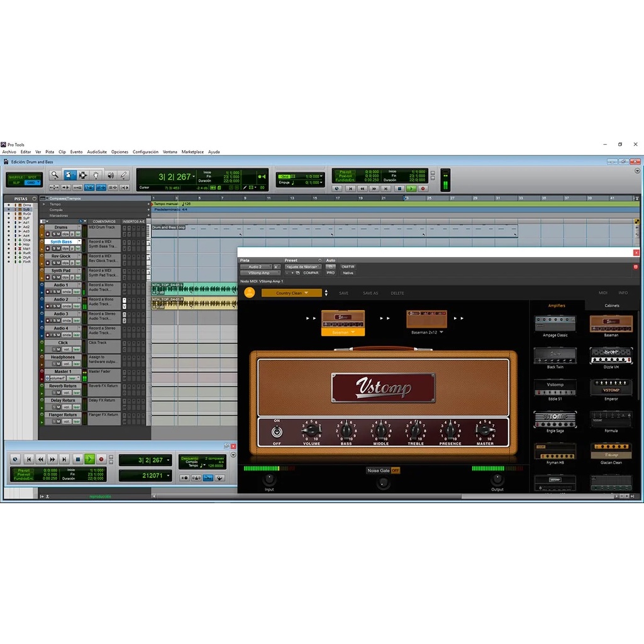Select the Scrubber speaker tool
This screenshot has height=644, width=644.
click(x=110, y=175)
